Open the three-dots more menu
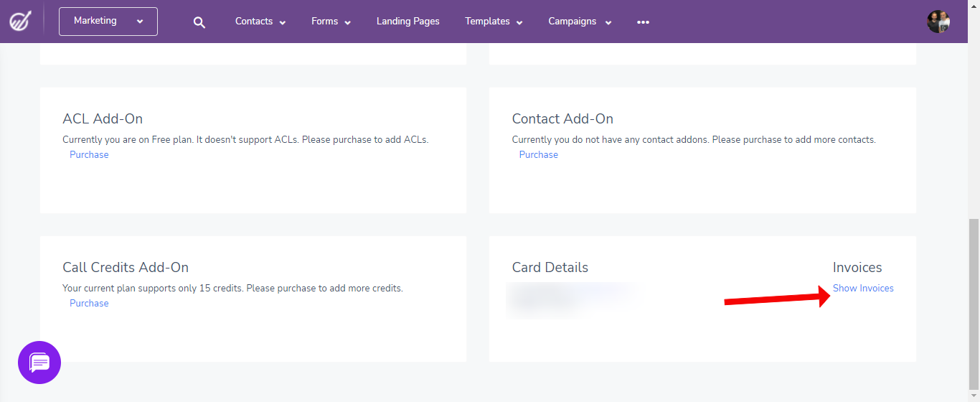The width and height of the screenshot is (980, 402). click(643, 22)
